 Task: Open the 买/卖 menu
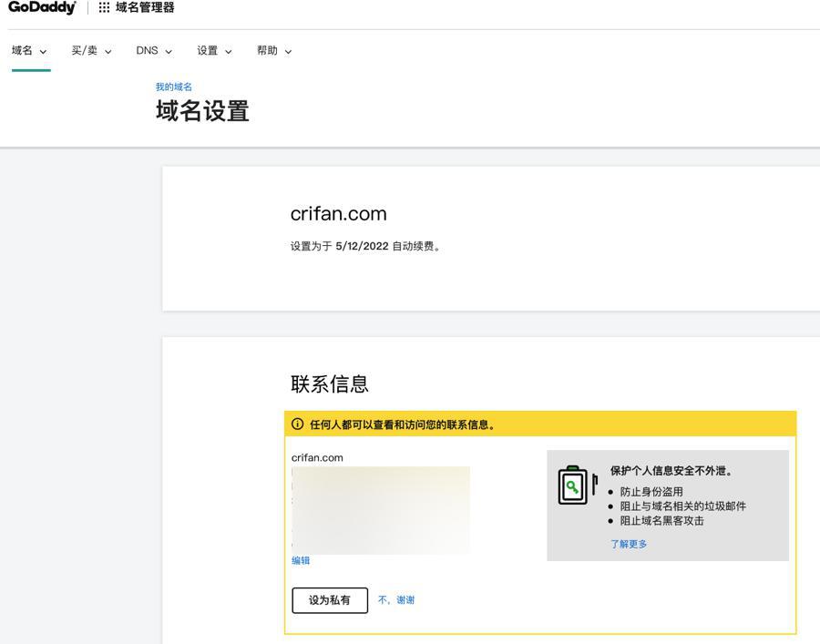(91, 51)
